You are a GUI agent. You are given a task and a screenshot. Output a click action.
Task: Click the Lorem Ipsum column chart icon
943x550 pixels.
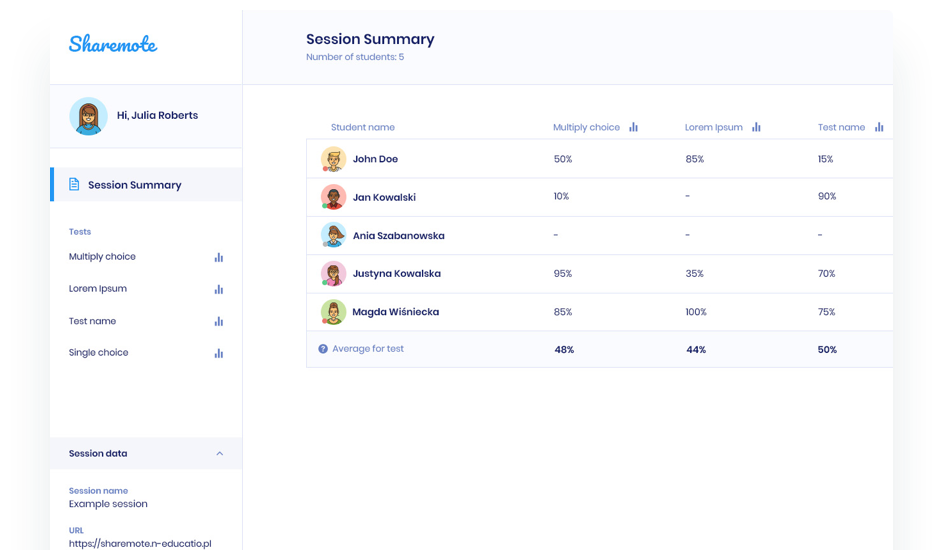(756, 127)
